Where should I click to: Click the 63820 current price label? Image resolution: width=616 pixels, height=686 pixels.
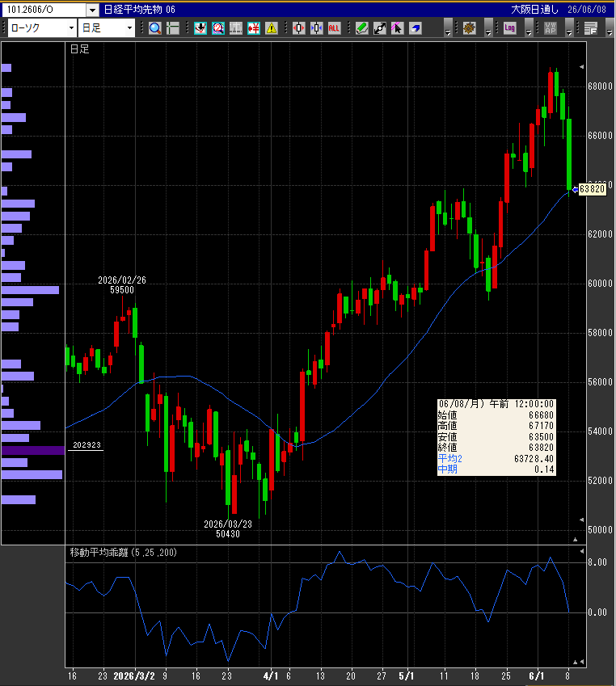pos(592,189)
